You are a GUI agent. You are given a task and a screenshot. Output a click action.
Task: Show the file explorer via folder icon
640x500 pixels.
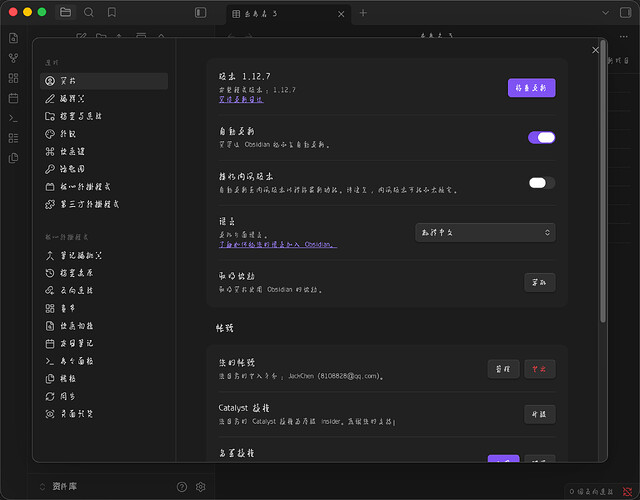pyautogui.click(x=65, y=12)
